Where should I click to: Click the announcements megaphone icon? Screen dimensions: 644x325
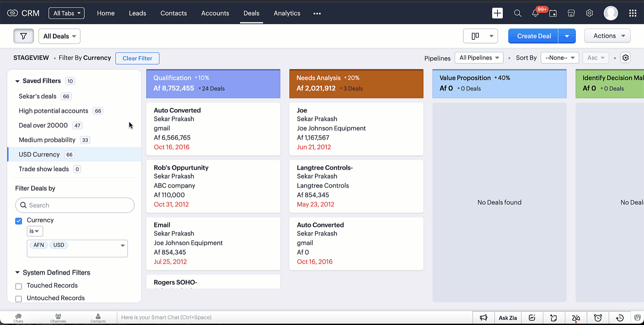483,318
